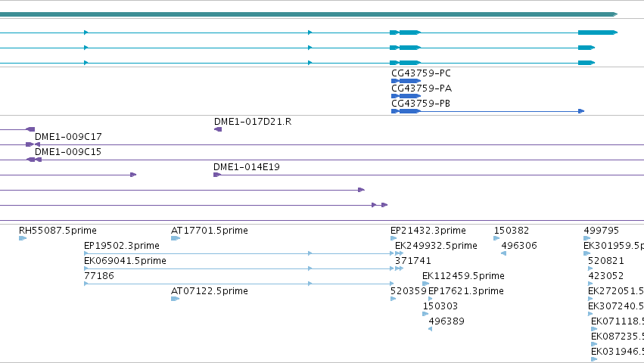Select the 496306 feature label
The height and width of the screenshot is (363, 644).
pos(519,246)
